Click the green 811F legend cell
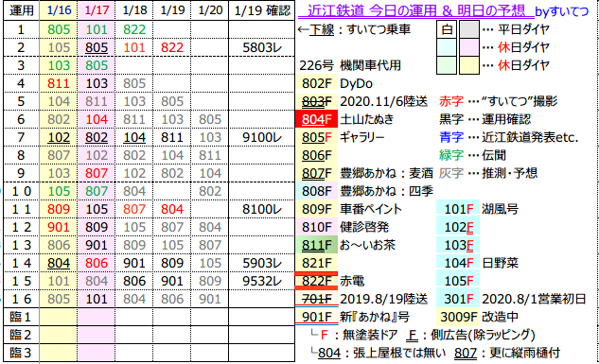Viewport: 599px width, 364px height. coord(317,245)
